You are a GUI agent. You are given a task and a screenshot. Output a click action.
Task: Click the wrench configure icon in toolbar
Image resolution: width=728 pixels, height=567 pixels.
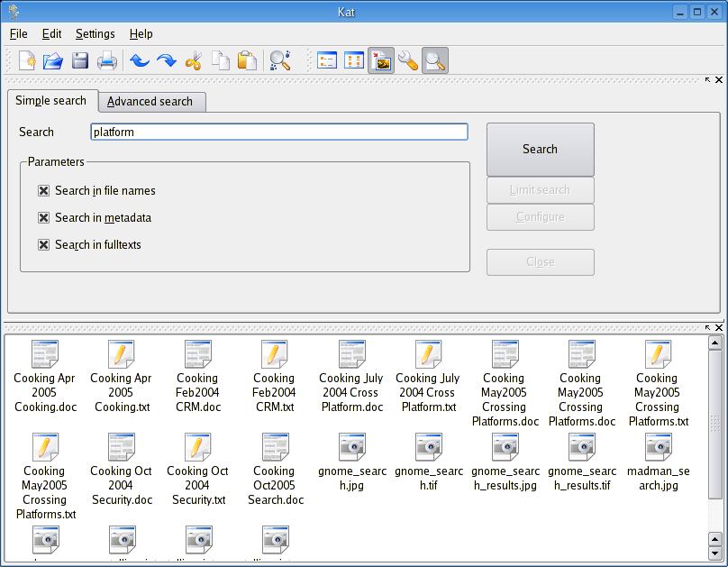tap(408, 60)
